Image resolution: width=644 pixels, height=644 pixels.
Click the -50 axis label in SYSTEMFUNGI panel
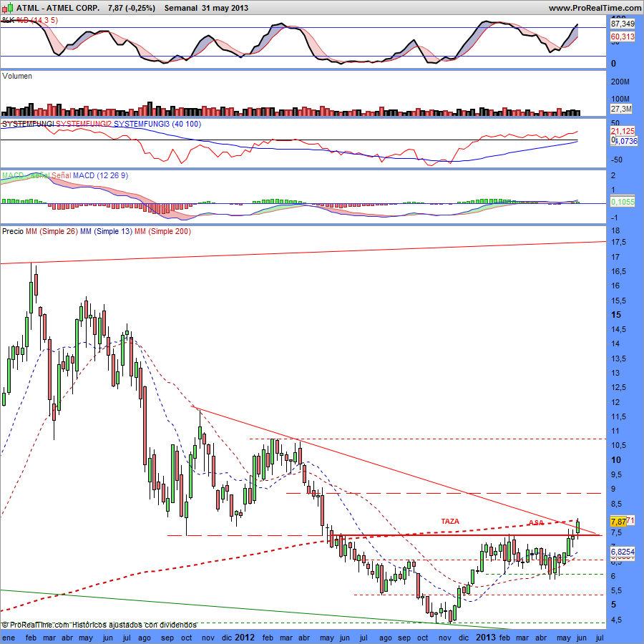click(617, 160)
